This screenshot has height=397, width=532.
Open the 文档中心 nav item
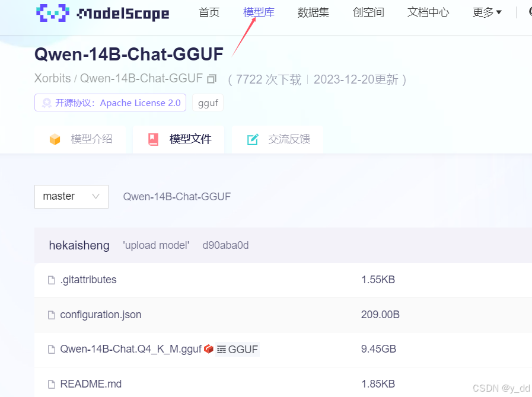(428, 12)
